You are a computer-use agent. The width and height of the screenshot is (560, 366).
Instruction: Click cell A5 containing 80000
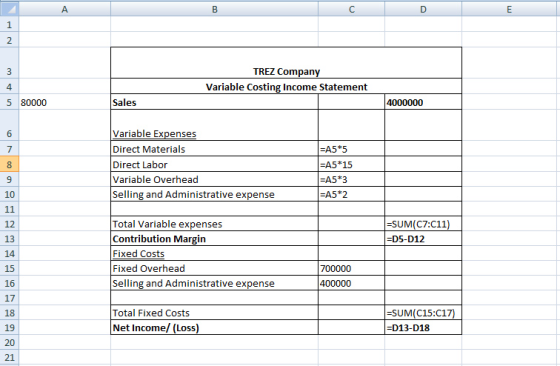coord(65,102)
